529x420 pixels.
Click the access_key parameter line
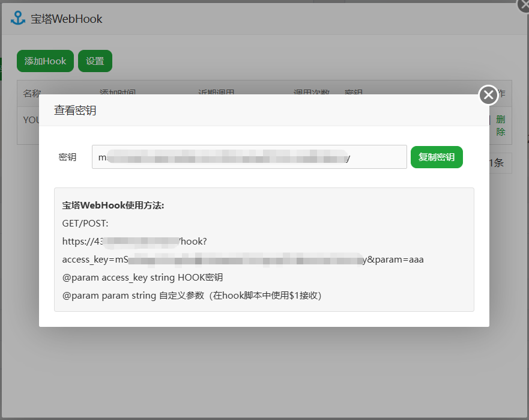(243, 260)
